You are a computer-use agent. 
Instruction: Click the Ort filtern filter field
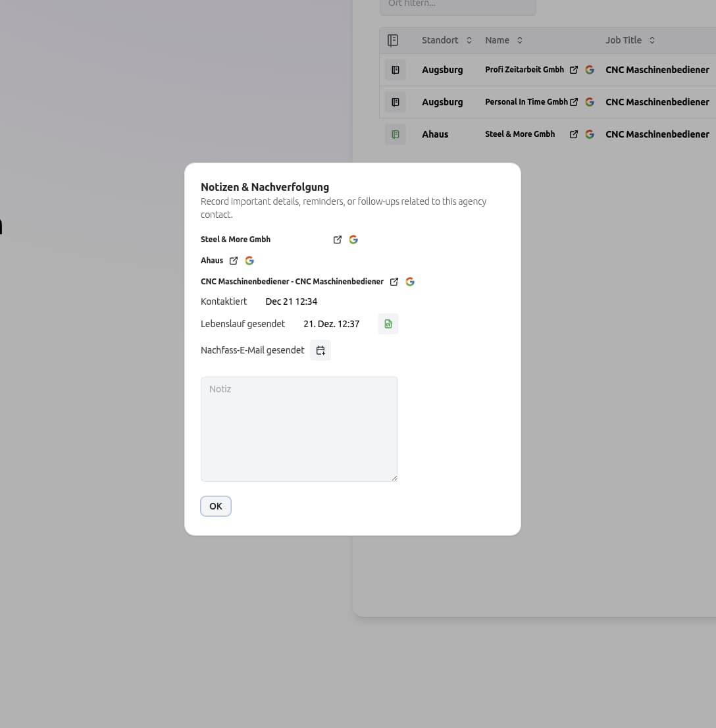pyautogui.click(x=458, y=5)
